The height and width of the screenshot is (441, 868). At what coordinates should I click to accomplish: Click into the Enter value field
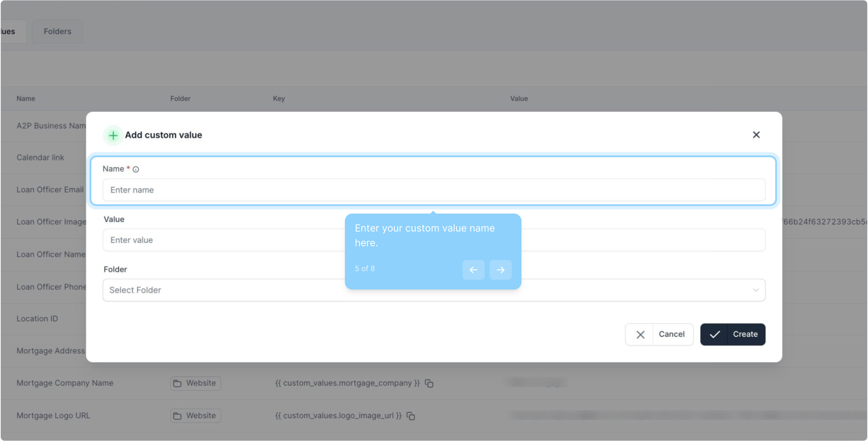point(221,240)
